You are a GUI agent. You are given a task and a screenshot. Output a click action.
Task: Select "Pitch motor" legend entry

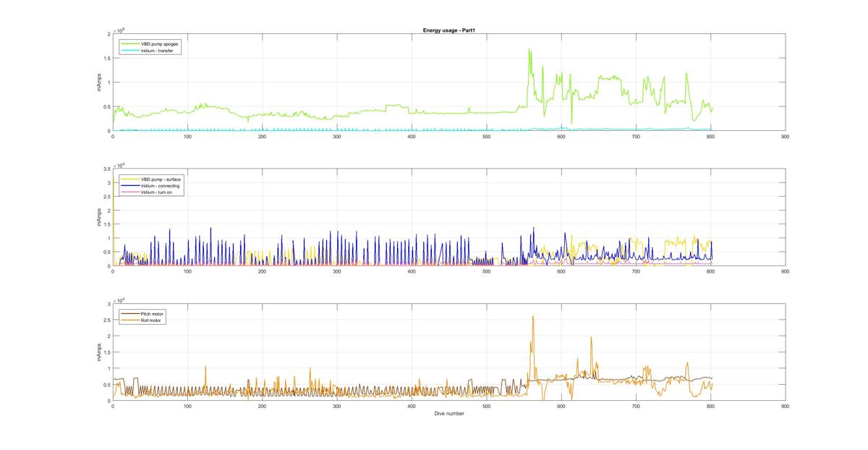(x=152, y=313)
